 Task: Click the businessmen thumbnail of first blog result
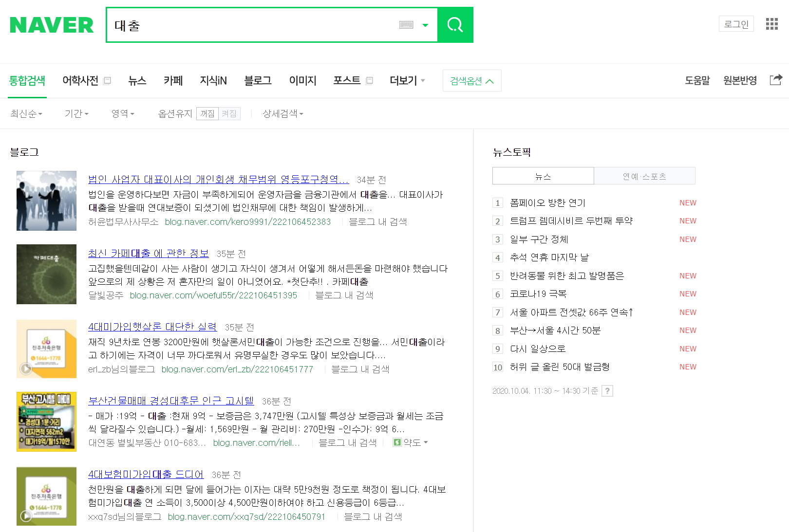click(46, 201)
